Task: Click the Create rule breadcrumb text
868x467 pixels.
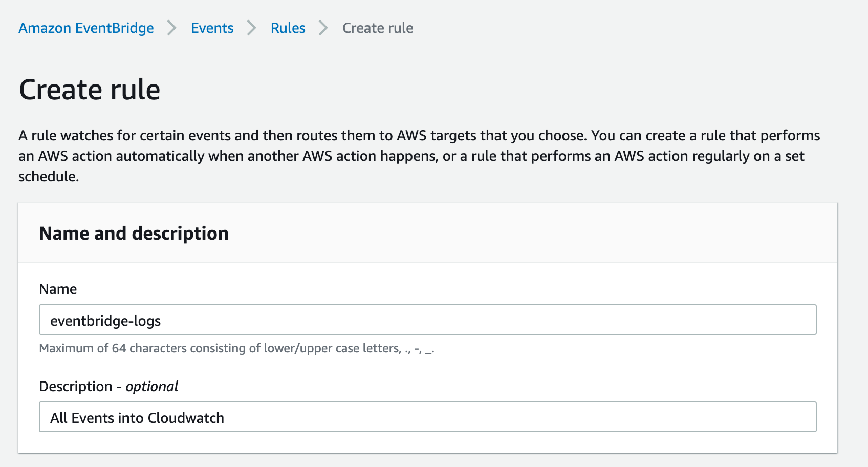Action: pos(378,28)
